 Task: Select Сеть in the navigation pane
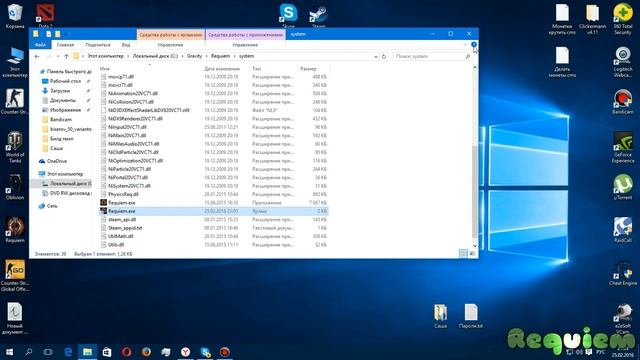point(52,206)
